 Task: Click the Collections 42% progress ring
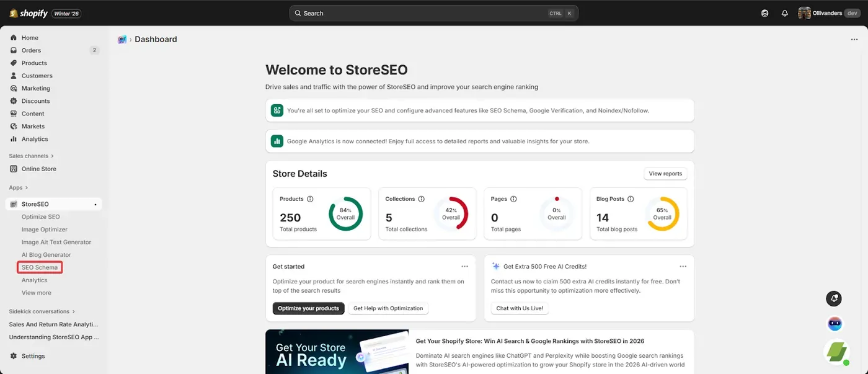[x=451, y=214]
